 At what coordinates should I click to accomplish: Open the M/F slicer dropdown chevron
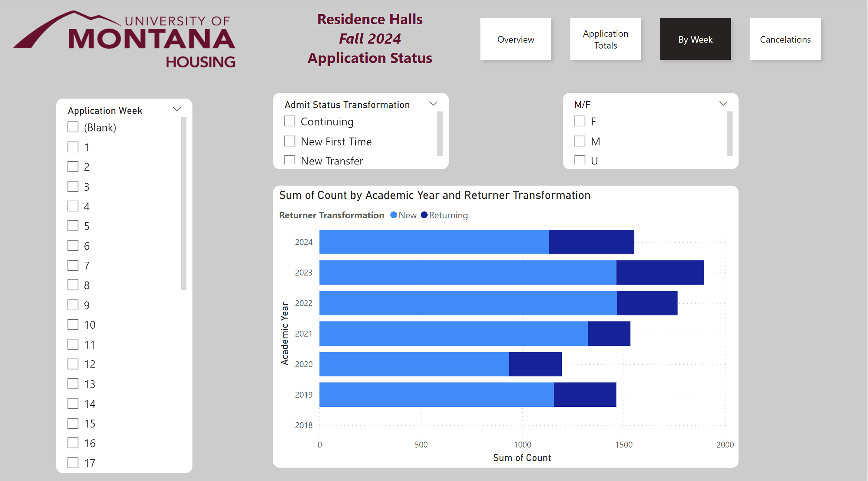tap(723, 103)
